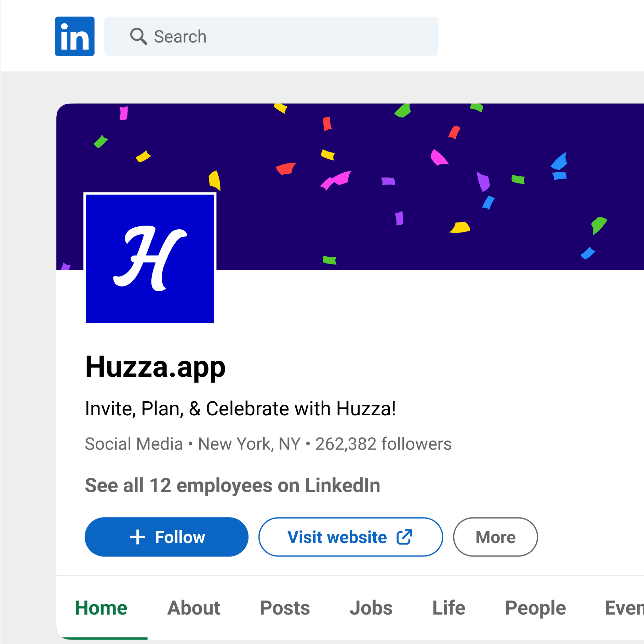Screen dimensions: 644x644
Task: Switch to the About tab
Action: [194, 608]
